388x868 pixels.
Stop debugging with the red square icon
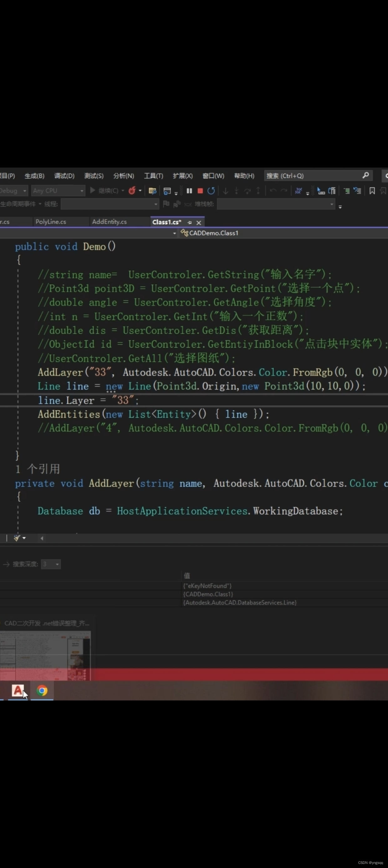pyautogui.click(x=200, y=191)
